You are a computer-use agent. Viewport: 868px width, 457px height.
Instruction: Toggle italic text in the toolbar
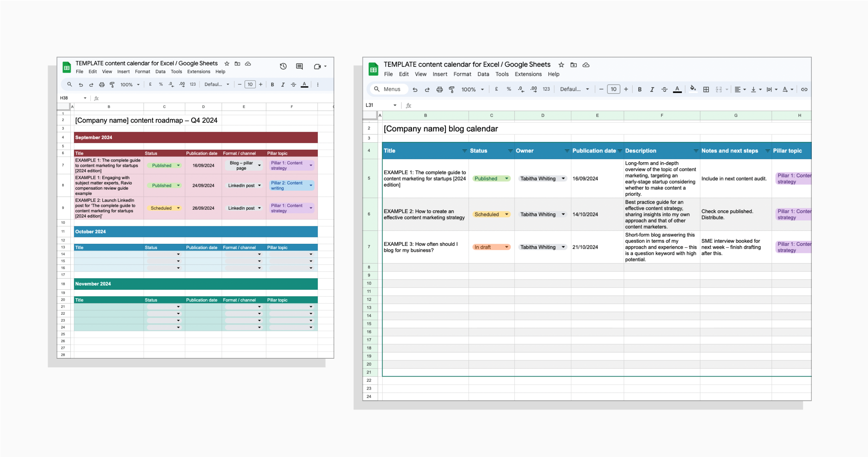coord(652,89)
